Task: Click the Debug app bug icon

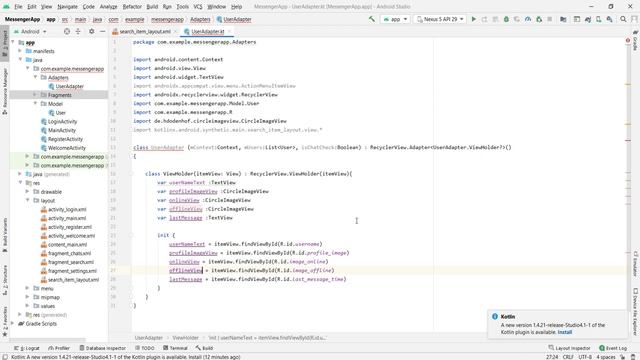Action: point(506,19)
